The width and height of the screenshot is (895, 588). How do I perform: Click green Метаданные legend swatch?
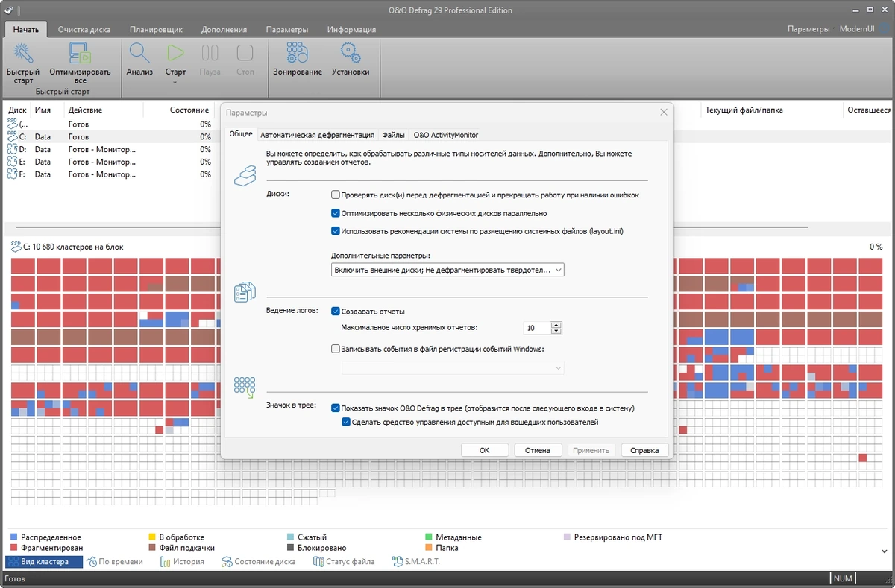(x=429, y=537)
